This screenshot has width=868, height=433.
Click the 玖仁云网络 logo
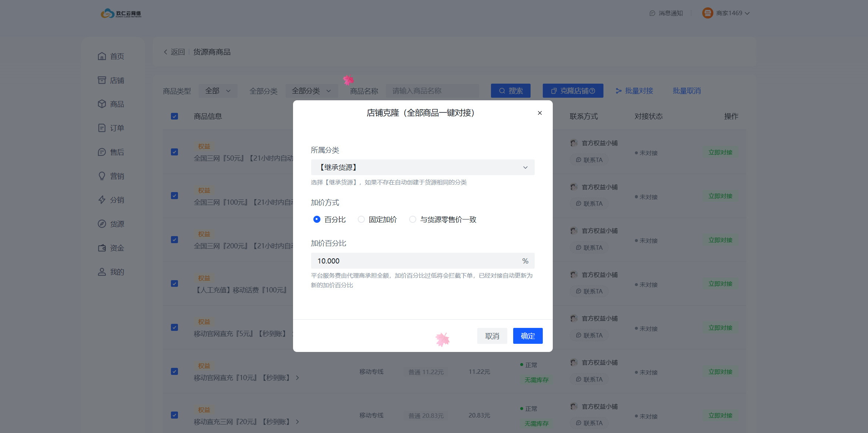[x=121, y=13]
